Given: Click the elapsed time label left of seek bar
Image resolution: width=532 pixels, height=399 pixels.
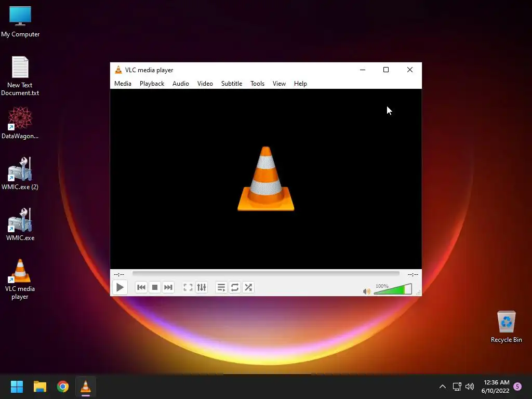Looking at the screenshot, I should (119, 274).
